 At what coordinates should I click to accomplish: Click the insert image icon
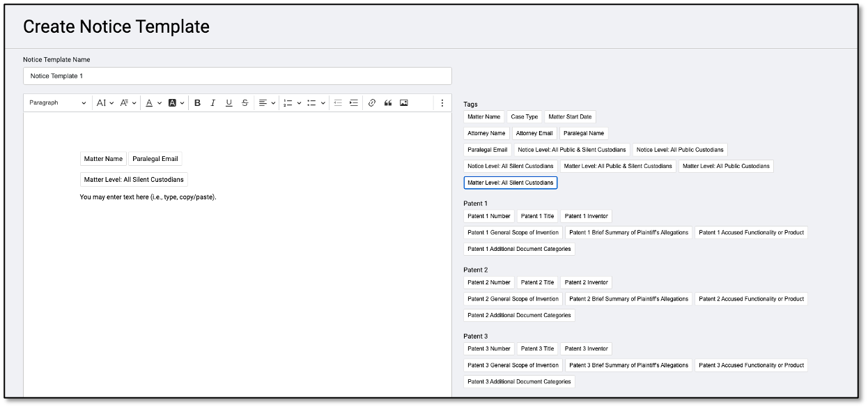click(x=404, y=102)
